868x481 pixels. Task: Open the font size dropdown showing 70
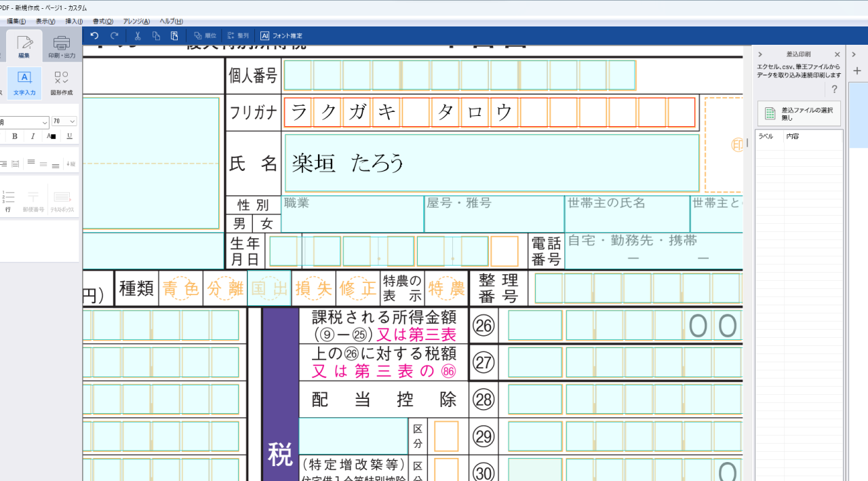click(64, 121)
